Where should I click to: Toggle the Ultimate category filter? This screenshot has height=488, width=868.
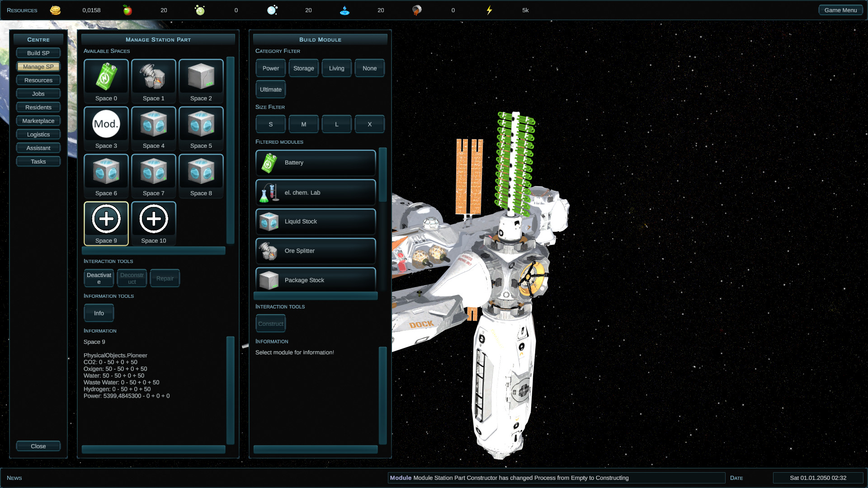[x=271, y=89]
